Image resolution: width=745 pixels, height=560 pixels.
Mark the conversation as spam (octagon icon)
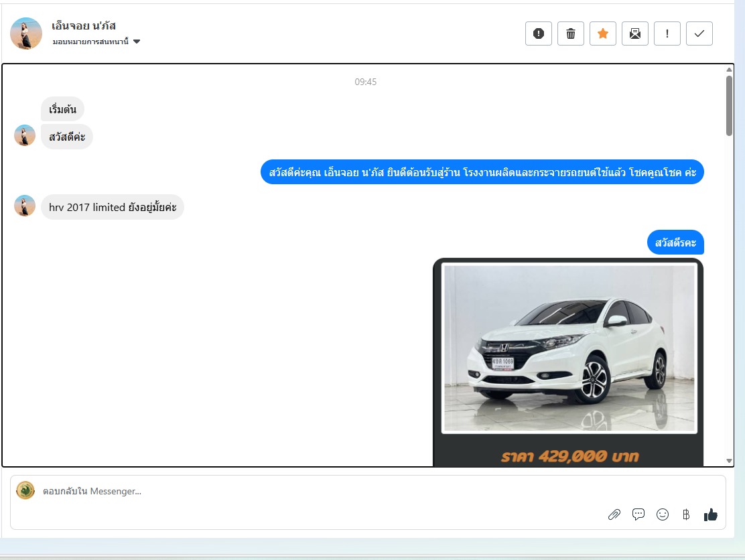click(x=538, y=33)
